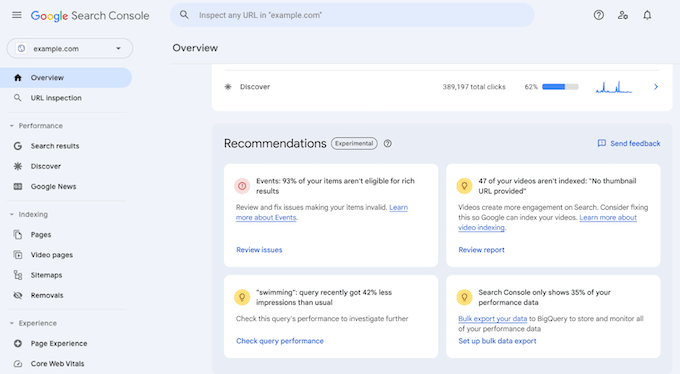Select Overview in the sidebar
Image resolution: width=680 pixels, height=374 pixels.
tap(66, 78)
